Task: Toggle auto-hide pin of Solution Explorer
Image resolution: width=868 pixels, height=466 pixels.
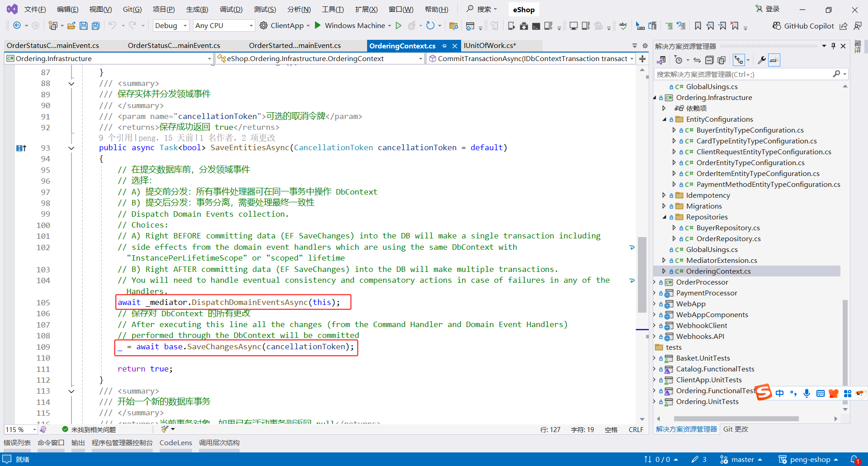Action: 833,46
